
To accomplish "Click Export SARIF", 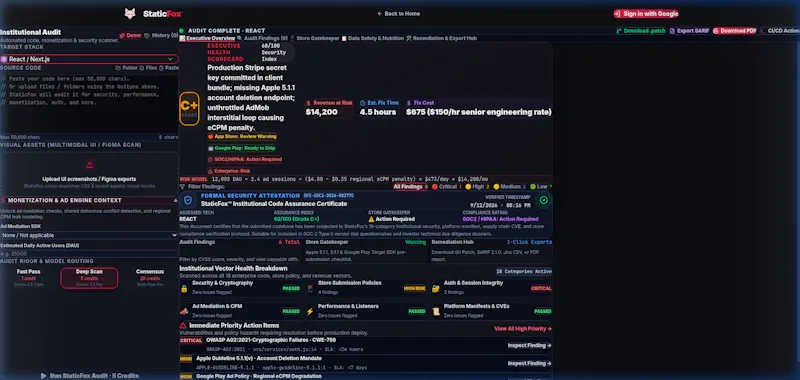I will (689, 31).
